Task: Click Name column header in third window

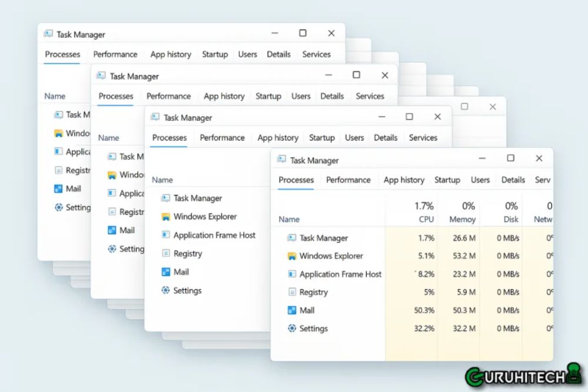Action: (x=162, y=180)
